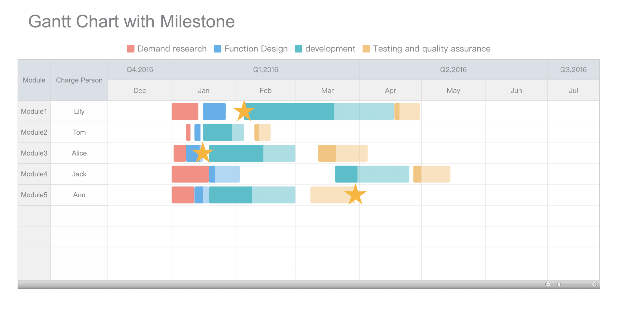
Task: Click the Charge Person column header
Action: pos(79,80)
